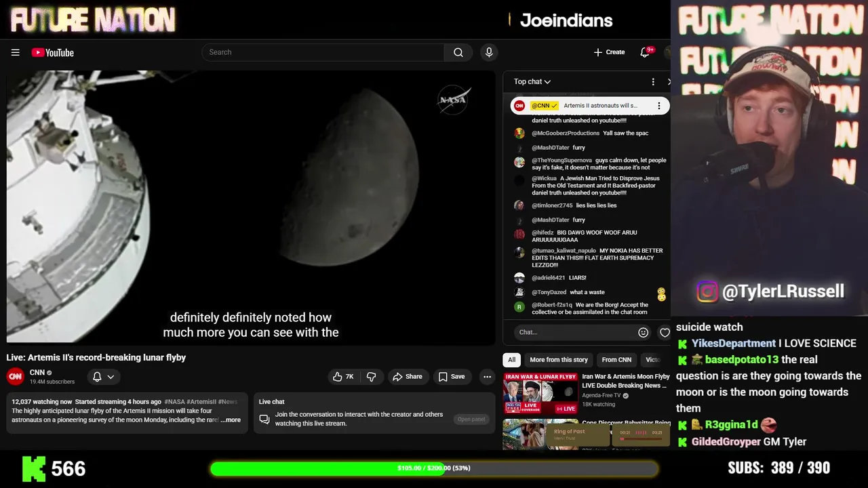Screen dimensions: 868x488
Task: Open pinned CNN message options menu
Action: pyautogui.click(x=658, y=106)
